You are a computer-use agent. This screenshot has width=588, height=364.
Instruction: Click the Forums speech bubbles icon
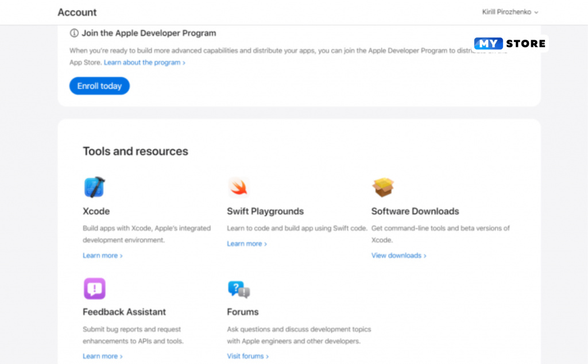coord(238,289)
